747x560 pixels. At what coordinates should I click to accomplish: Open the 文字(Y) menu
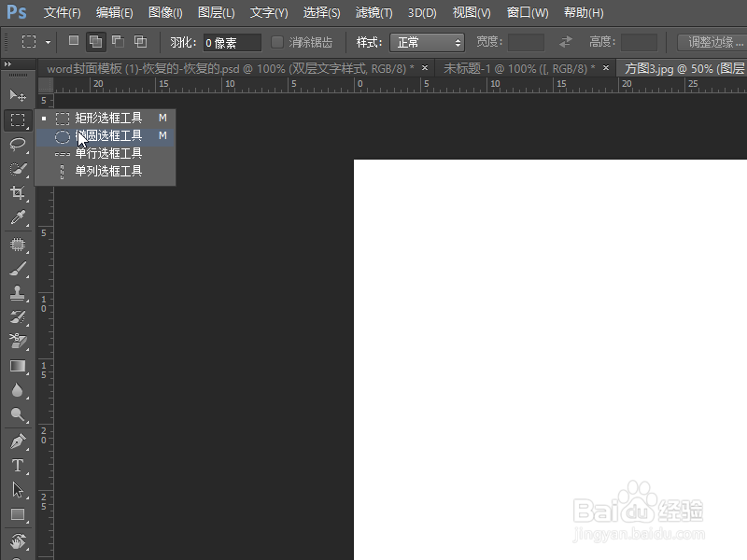click(x=269, y=13)
